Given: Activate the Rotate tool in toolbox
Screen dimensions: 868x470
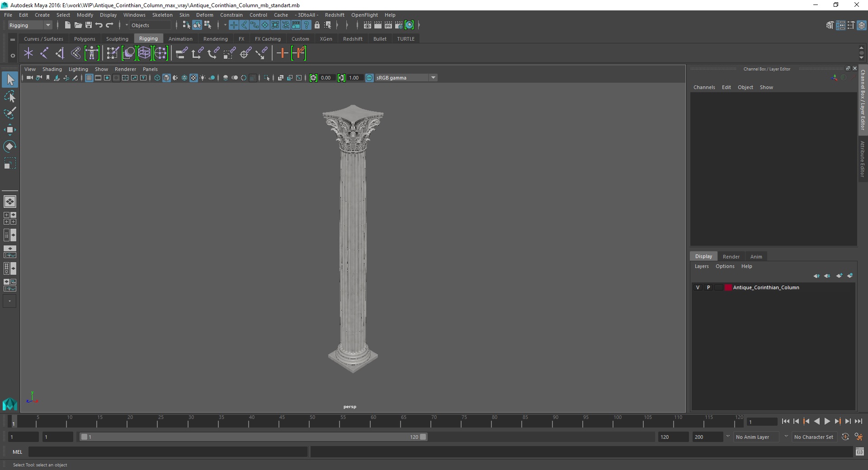Looking at the screenshot, I should tap(10, 146).
